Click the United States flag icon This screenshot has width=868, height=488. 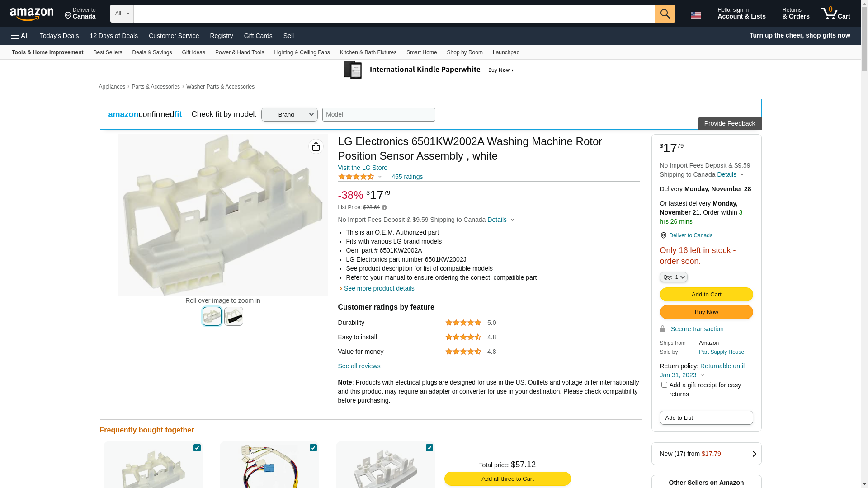[696, 15]
